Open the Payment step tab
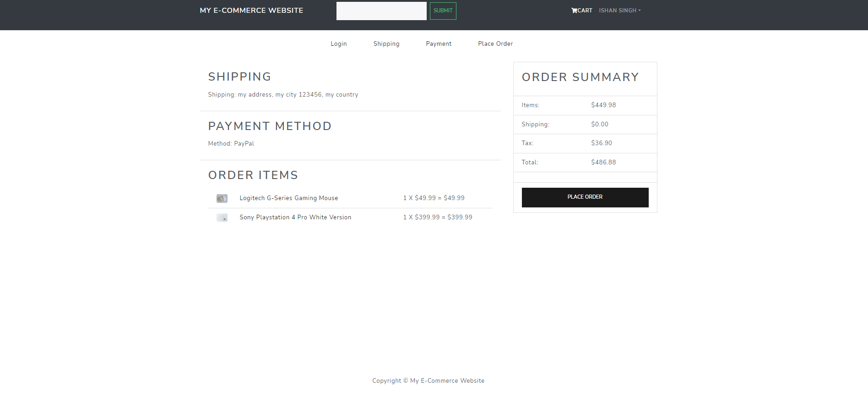 tap(439, 44)
